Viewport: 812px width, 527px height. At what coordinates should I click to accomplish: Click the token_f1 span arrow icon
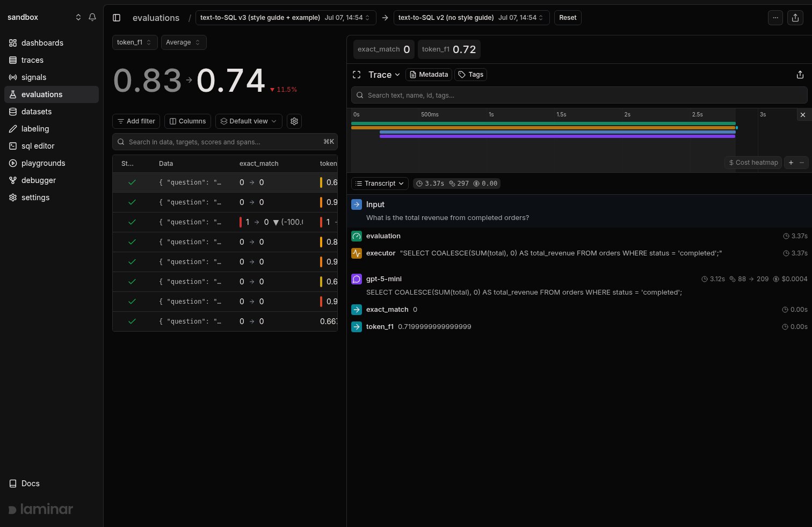pyautogui.click(x=357, y=327)
